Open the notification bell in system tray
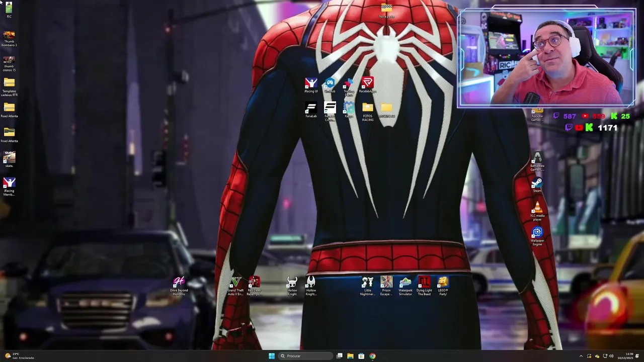The width and height of the screenshot is (644, 362). (x=637, y=356)
